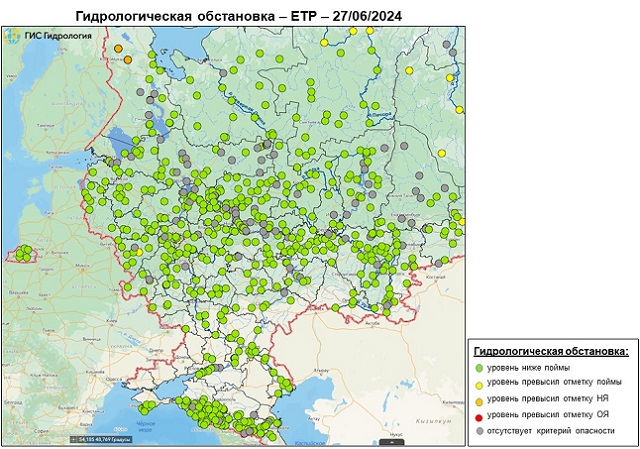Viewport: 640px width, 449px height.
Task: Click the 'Гидрологическая обстановка:' legend header
Action: (551, 353)
